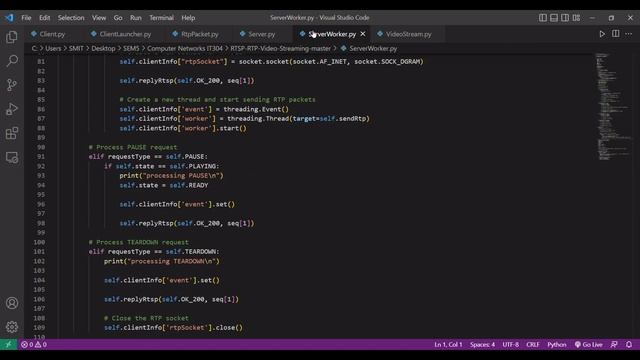Open the Edit menu
Viewport: 640px width, 360px height.
44,18
